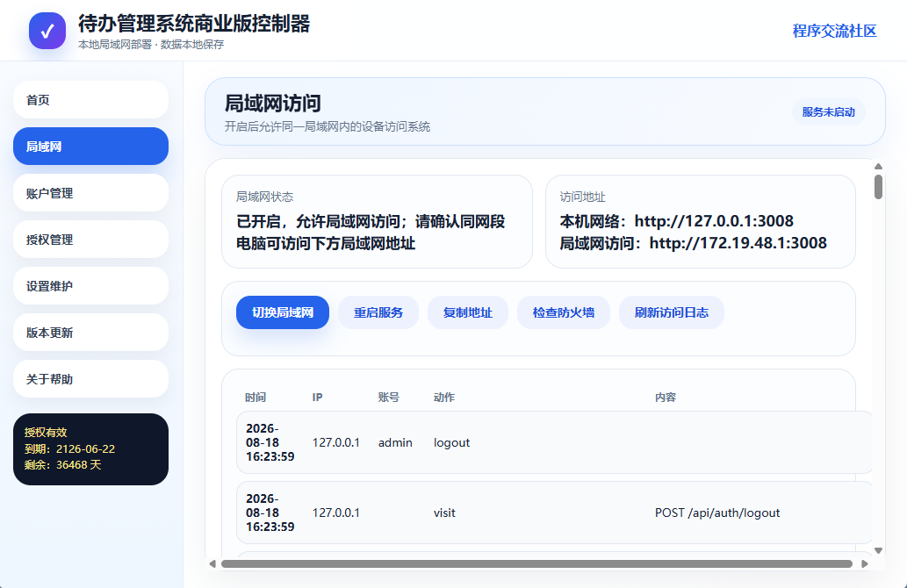Click the horizontal scrollbar right arrow
907x588 pixels.
click(865, 563)
